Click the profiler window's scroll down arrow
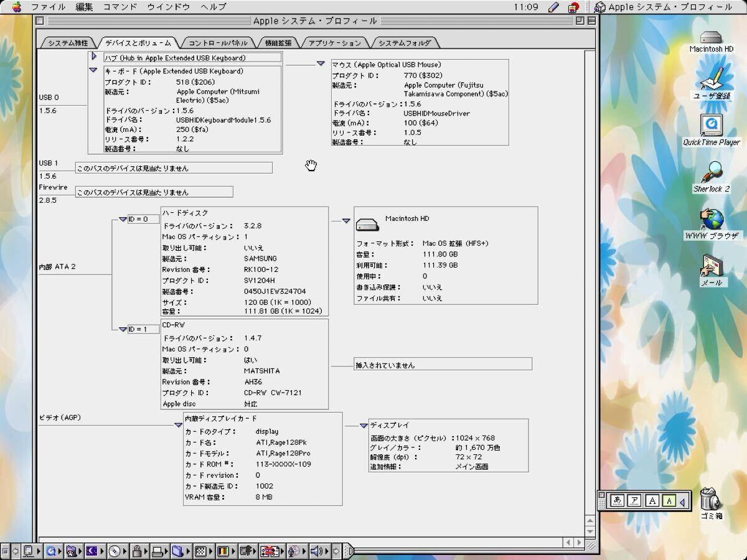Image resolution: width=747 pixels, height=560 pixels. coord(591,531)
